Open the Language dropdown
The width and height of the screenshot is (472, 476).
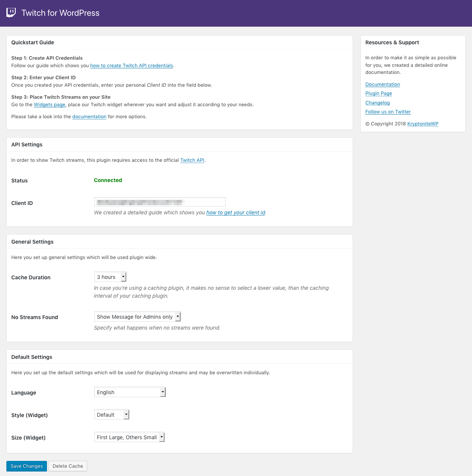point(130,392)
